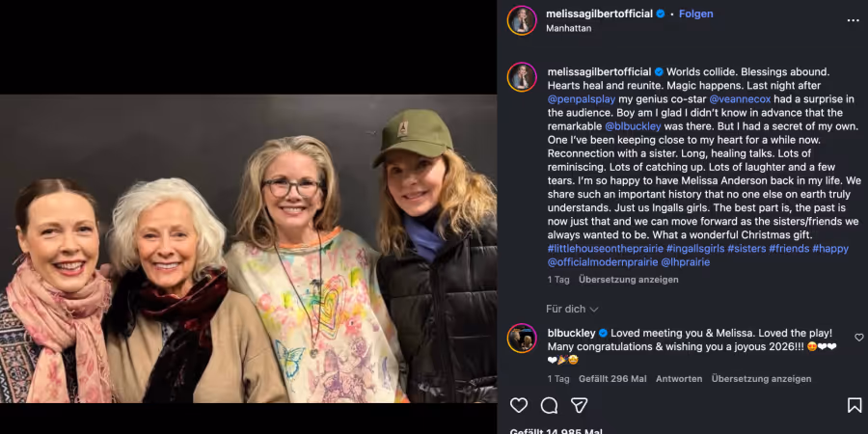This screenshot has width=868, height=434.
Task: Open the #littlehouseontheprairie hashtag
Action: click(604, 249)
